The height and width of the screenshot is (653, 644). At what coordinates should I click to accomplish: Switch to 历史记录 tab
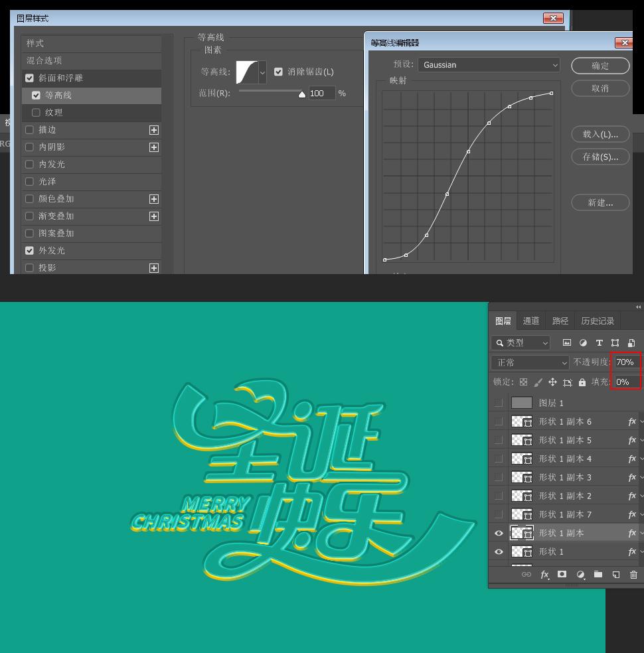click(x=598, y=321)
